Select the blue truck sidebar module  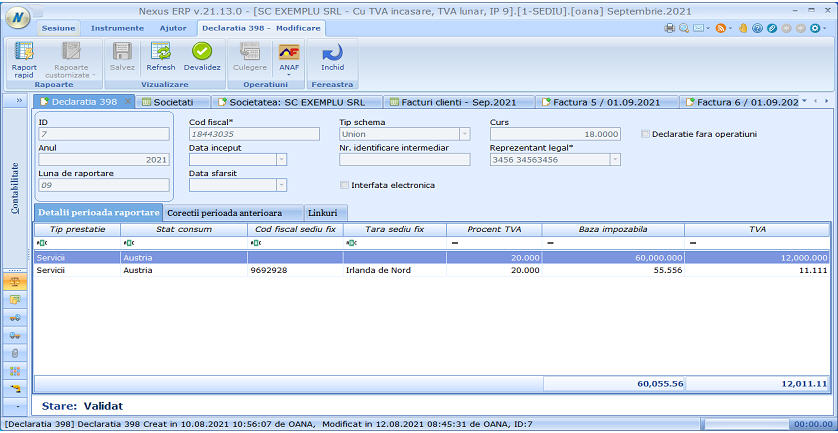tap(15, 335)
